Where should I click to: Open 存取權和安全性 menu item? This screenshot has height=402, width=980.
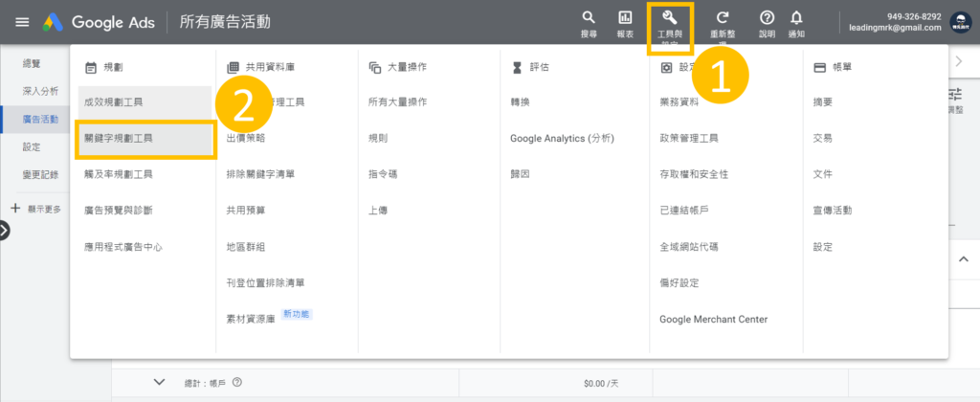point(694,174)
